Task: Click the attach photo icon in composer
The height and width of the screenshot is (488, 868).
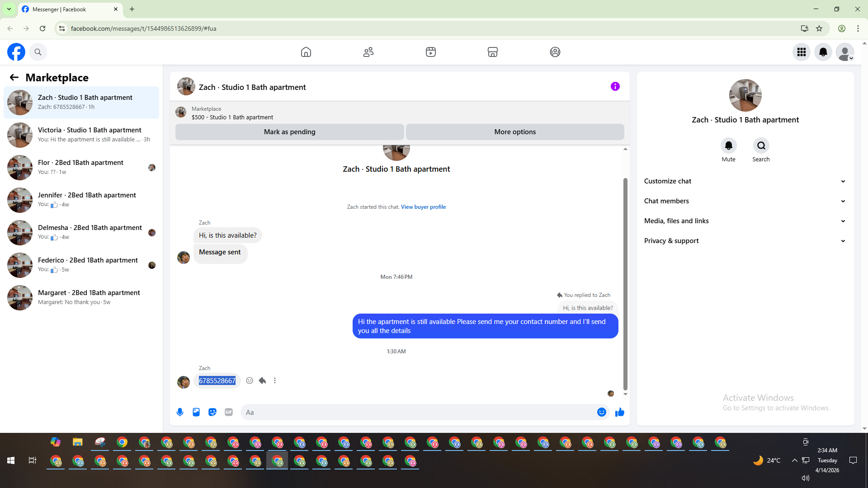Action: pos(196,412)
